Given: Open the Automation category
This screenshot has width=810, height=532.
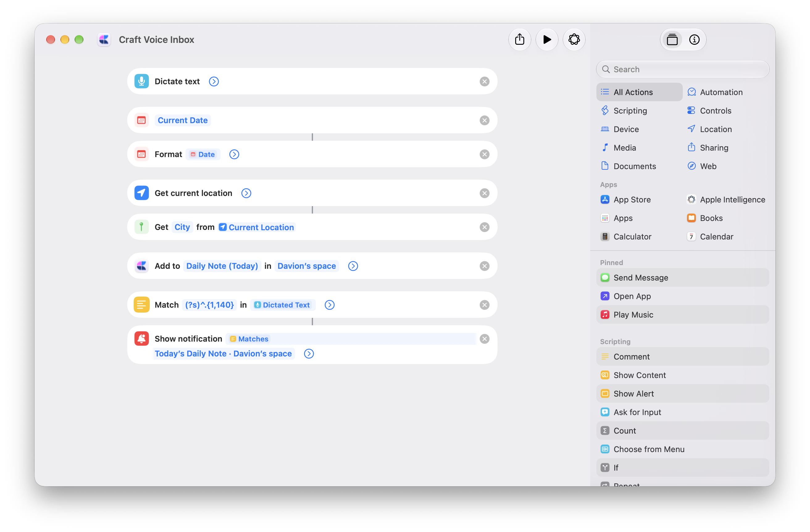Looking at the screenshot, I should click(726, 92).
